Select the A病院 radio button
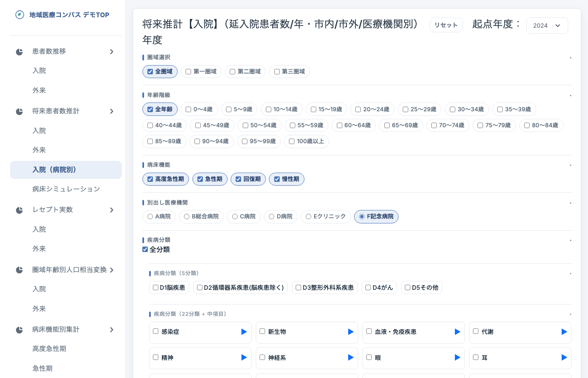This screenshot has height=378, width=588. (x=150, y=217)
